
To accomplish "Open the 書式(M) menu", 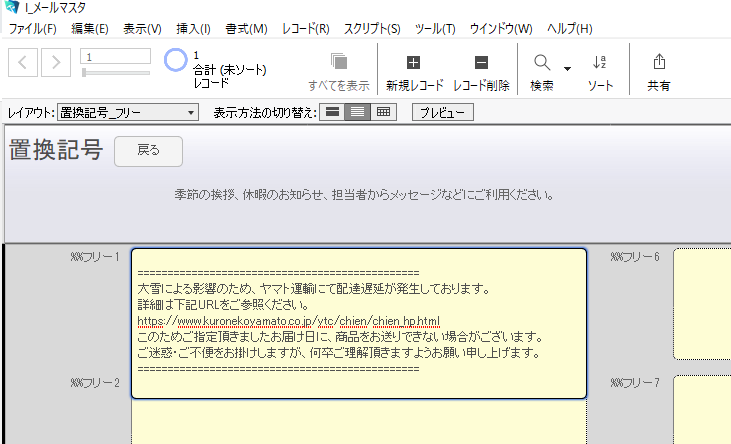I will click(246, 29).
